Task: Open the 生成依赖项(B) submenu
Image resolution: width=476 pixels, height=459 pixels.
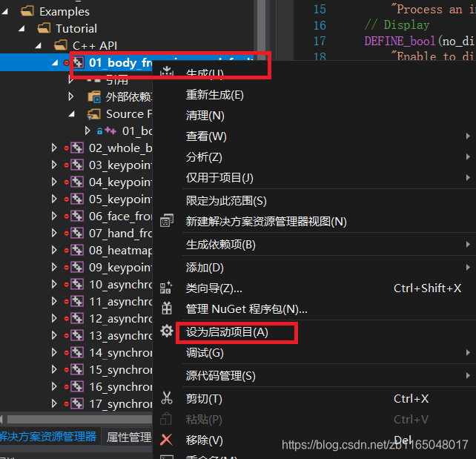Action: (x=221, y=245)
